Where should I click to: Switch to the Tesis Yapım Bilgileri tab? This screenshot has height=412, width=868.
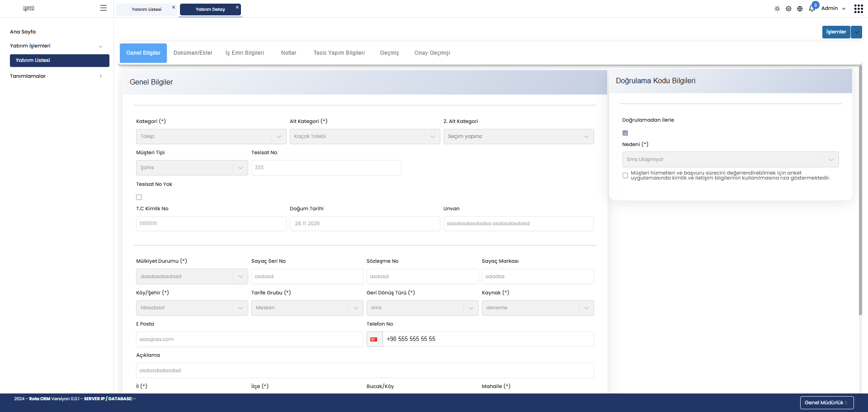[x=339, y=53]
